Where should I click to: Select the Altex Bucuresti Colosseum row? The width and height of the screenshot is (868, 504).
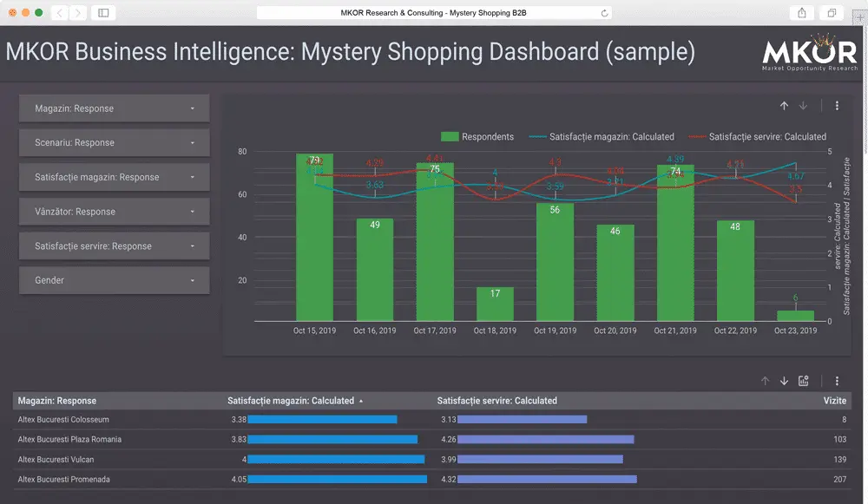pyautogui.click(x=431, y=419)
